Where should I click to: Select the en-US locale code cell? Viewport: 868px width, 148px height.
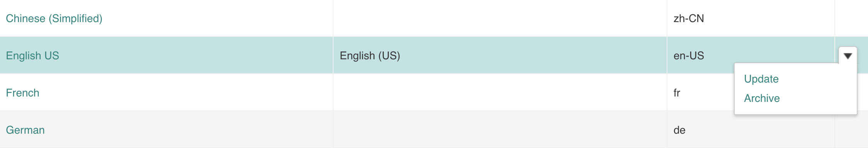coord(751,55)
